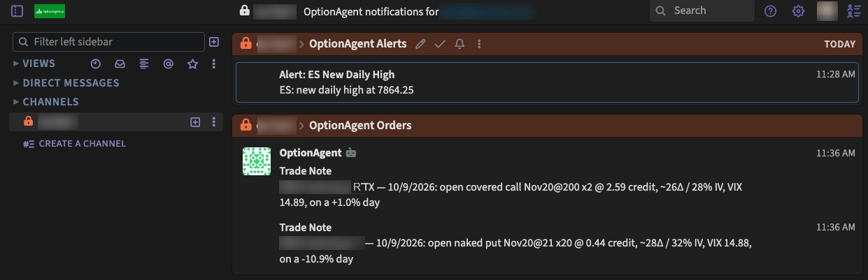868x280 pixels.
Task: Open the Inbox view icon
Action: (120, 64)
